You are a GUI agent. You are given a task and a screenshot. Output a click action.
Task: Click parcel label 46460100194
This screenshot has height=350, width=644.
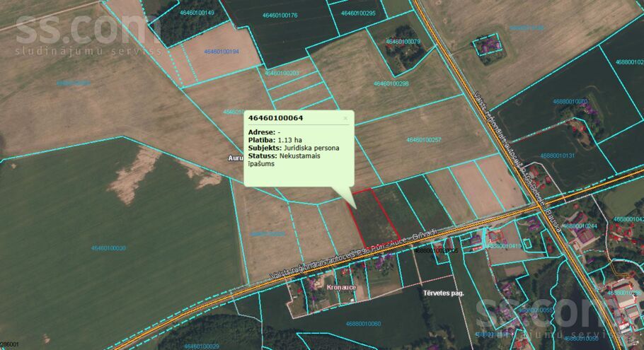coord(222,52)
